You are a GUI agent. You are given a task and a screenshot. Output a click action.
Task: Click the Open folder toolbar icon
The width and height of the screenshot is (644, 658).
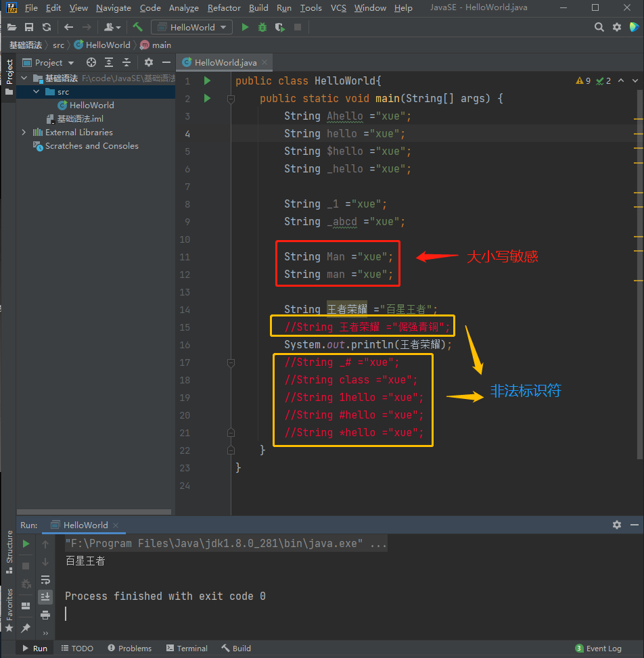click(11, 27)
